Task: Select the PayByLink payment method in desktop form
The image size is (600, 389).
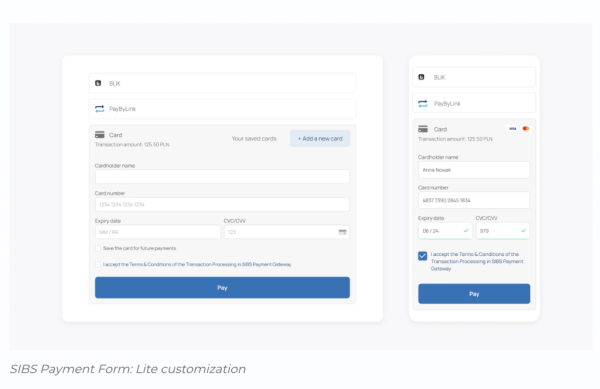Action: [x=222, y=109]
